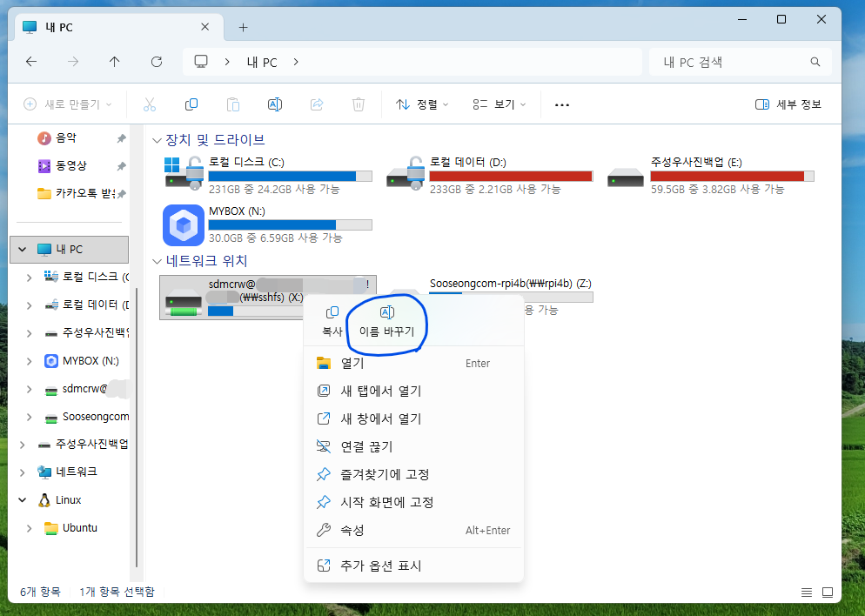This screenshot has width=865, height=616.
Task: Click the Rename icon in context menu
Action: [388, 313]
